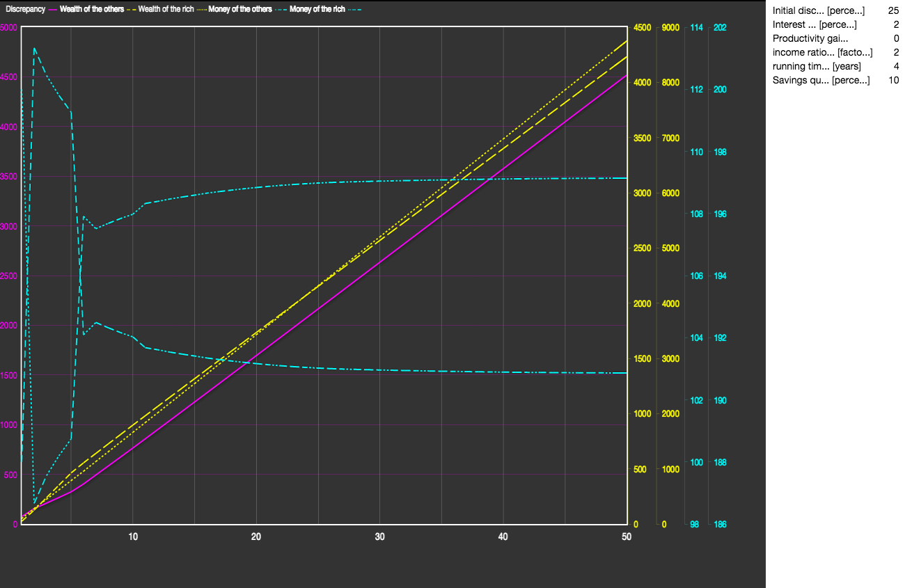This screenshot has height=588, width=905.
Task: Click the magenta axis label 4500
Action: click(x=9, y=77)
